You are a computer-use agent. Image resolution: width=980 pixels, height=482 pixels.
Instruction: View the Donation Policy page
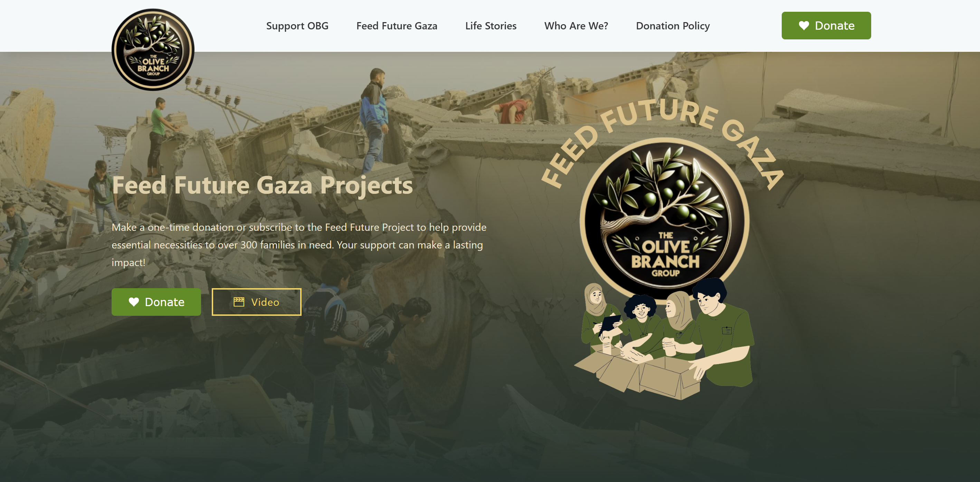pos(673,26)
